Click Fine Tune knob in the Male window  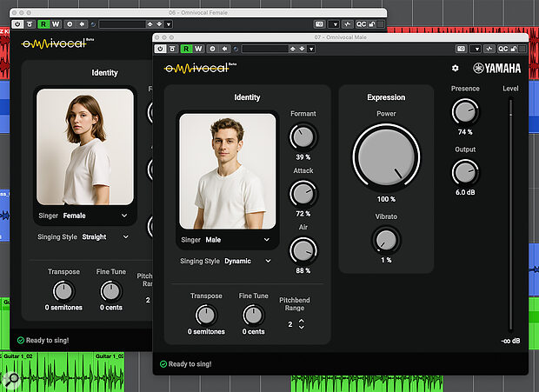253,316
